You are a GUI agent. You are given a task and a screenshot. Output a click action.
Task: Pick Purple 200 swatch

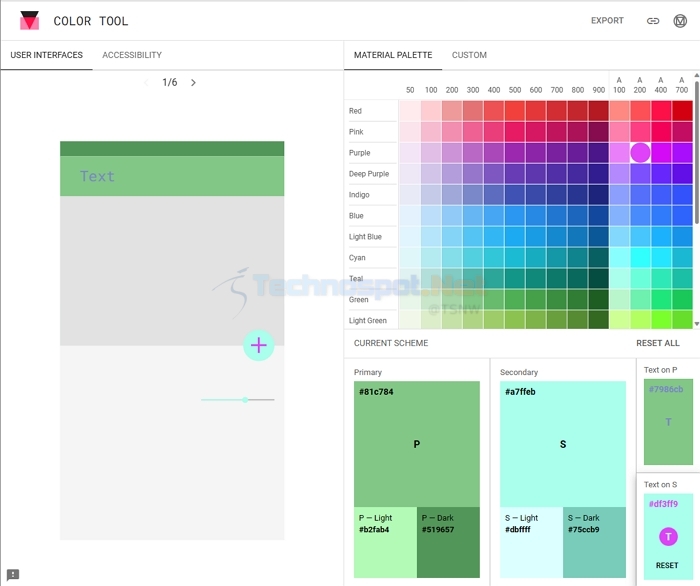452,153
